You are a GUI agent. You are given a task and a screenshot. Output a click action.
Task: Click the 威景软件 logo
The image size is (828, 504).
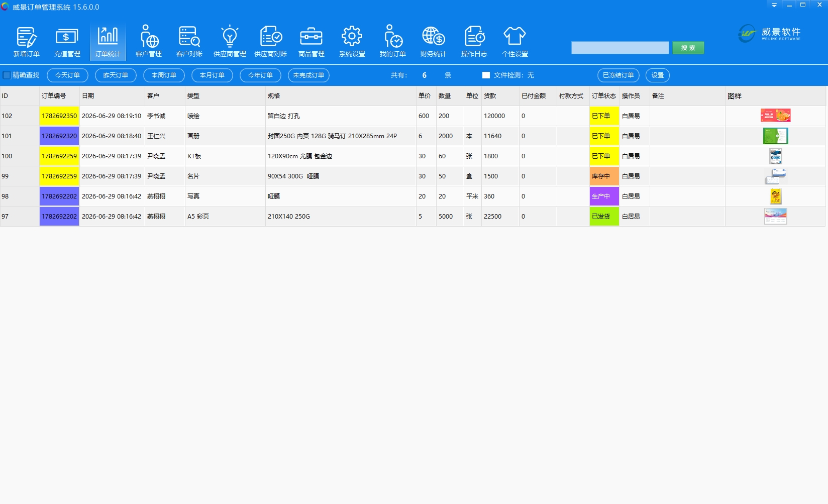(769, 33)
